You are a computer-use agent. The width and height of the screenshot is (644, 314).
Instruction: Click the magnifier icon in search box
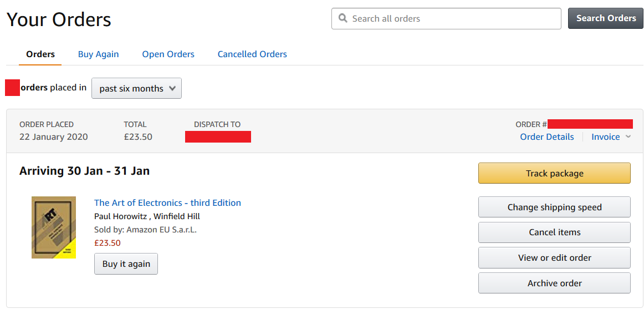(343, 18)
